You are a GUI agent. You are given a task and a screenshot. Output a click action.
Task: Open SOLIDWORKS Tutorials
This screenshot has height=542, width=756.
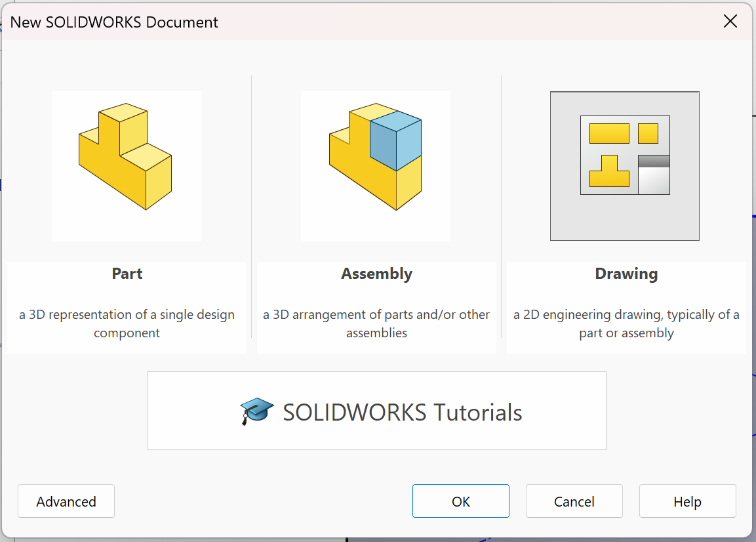coord(402,412)
